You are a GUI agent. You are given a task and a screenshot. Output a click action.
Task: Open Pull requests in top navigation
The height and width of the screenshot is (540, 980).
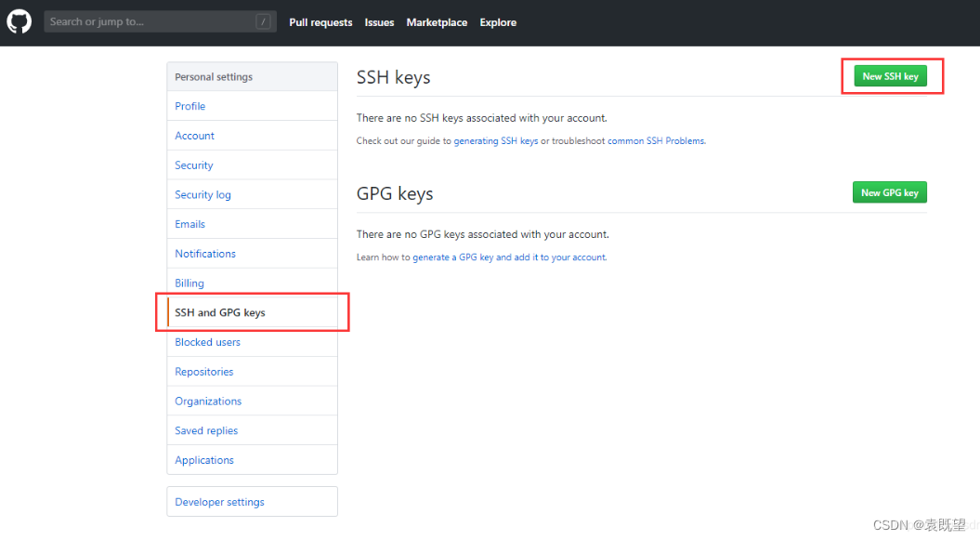(x=320, y=22)
